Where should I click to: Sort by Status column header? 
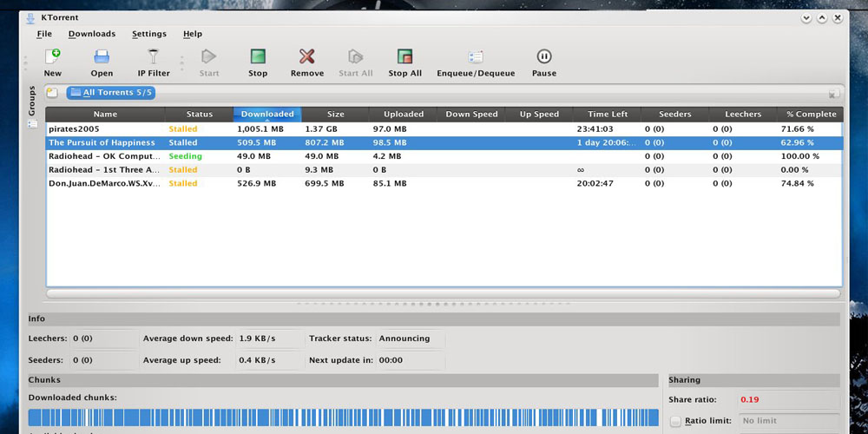(200, 114)
